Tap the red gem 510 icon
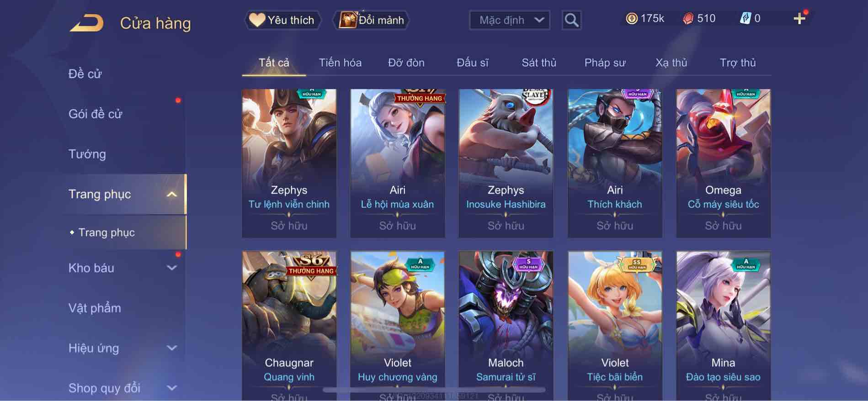The image size is (868, 401). point(688,19)
